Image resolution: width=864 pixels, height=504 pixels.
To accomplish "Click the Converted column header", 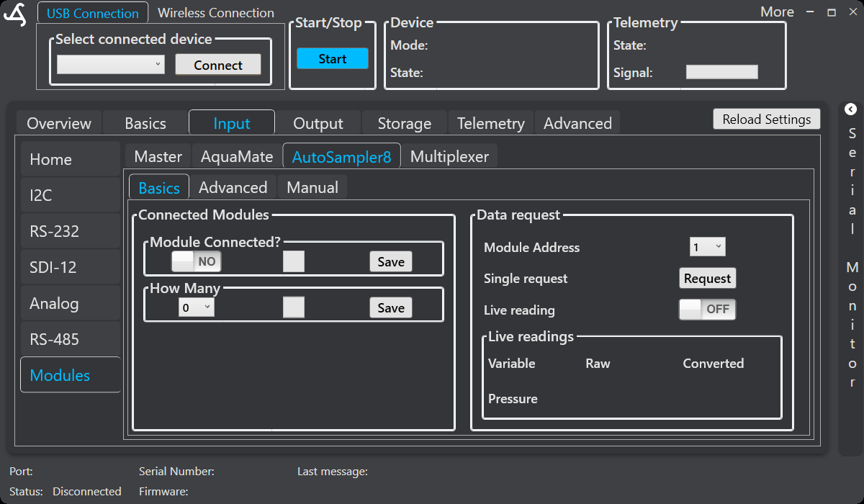I will [713, 364].
